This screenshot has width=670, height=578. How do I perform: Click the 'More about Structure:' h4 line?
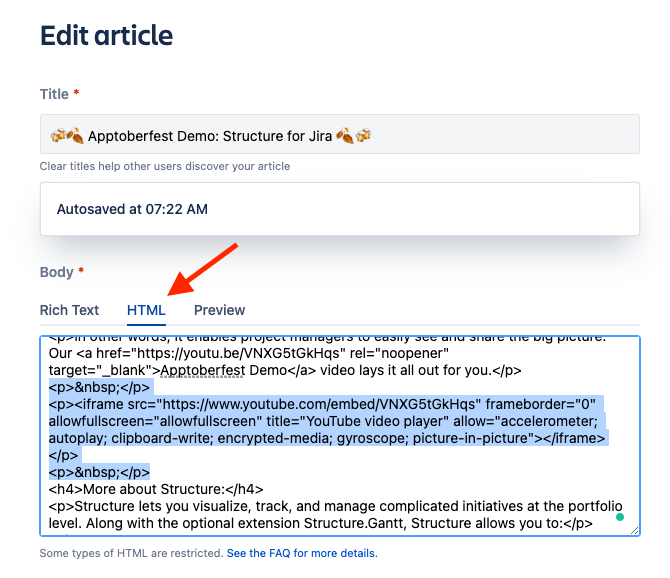(x=156, y=489)
